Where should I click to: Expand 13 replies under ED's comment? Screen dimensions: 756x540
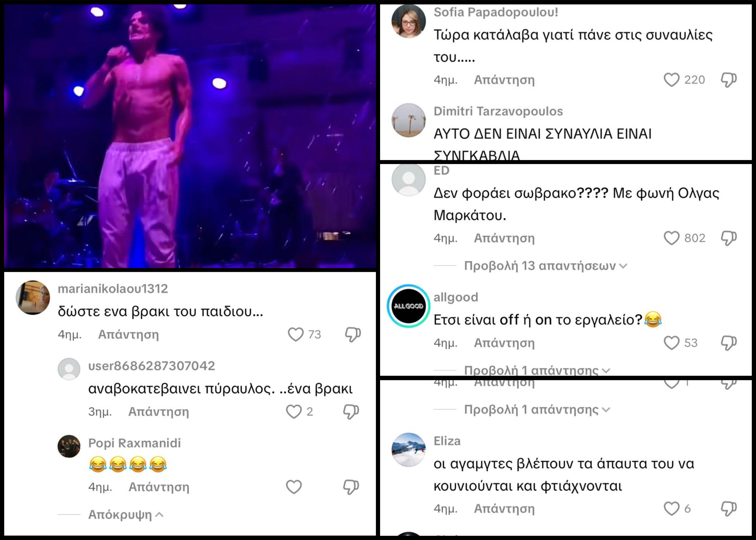click(x=545, y=266)
